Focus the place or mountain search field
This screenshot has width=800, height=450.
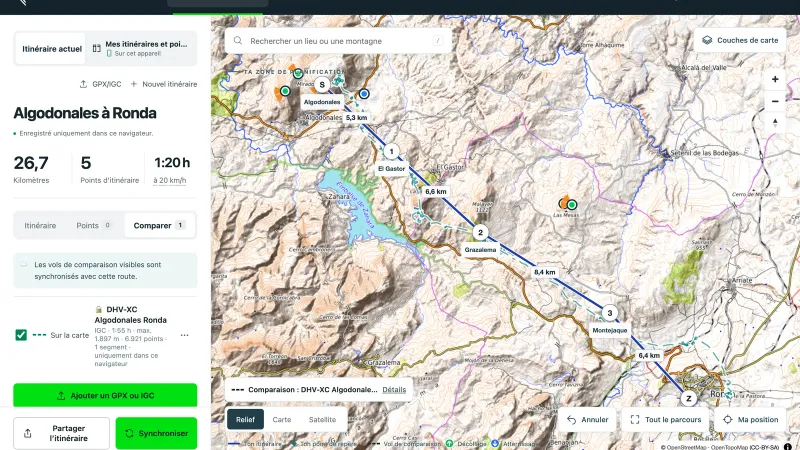point(338,41)
